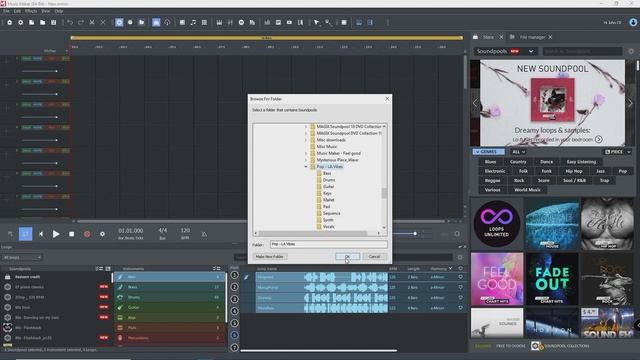Start playback with the Play button

pos(56,234)
